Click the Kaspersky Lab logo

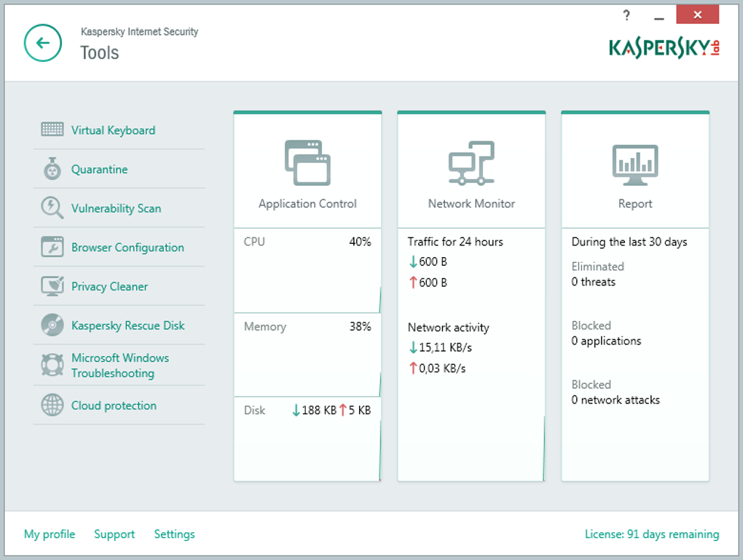click(664, 48)
